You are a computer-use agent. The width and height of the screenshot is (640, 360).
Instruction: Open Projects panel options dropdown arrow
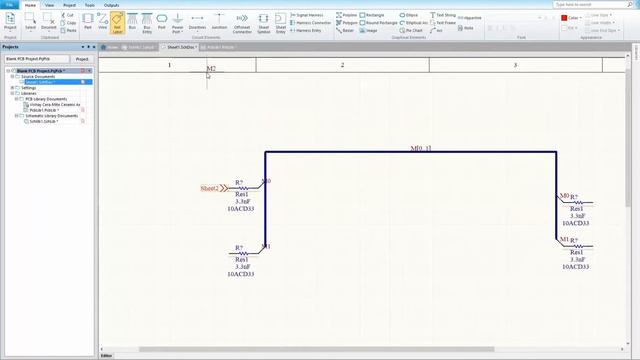coord(83,47)
